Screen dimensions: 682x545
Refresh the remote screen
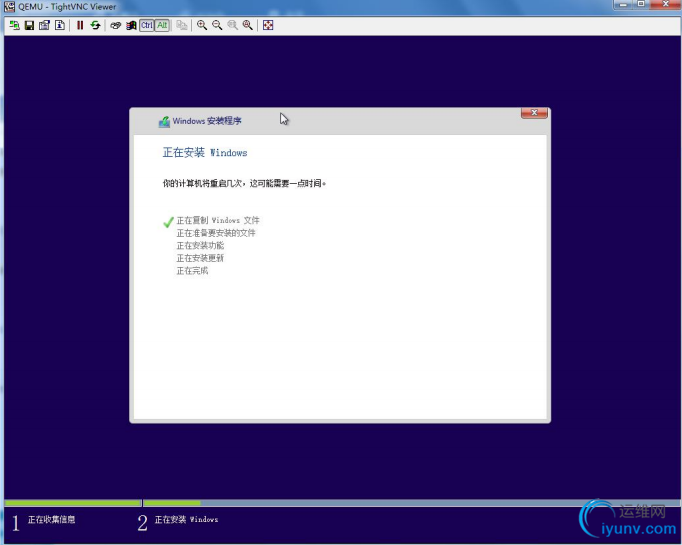pyautogui.click(x=95, y=25)
